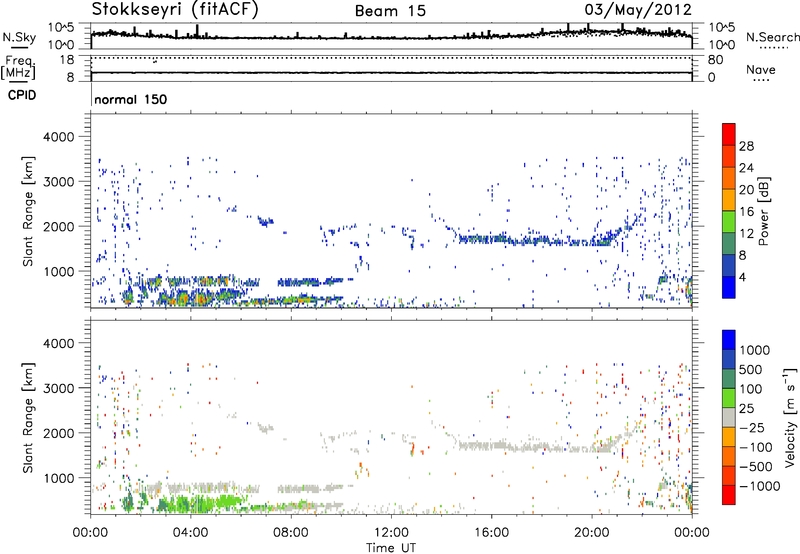Click the 'Nave' legend label

[761, 70]
